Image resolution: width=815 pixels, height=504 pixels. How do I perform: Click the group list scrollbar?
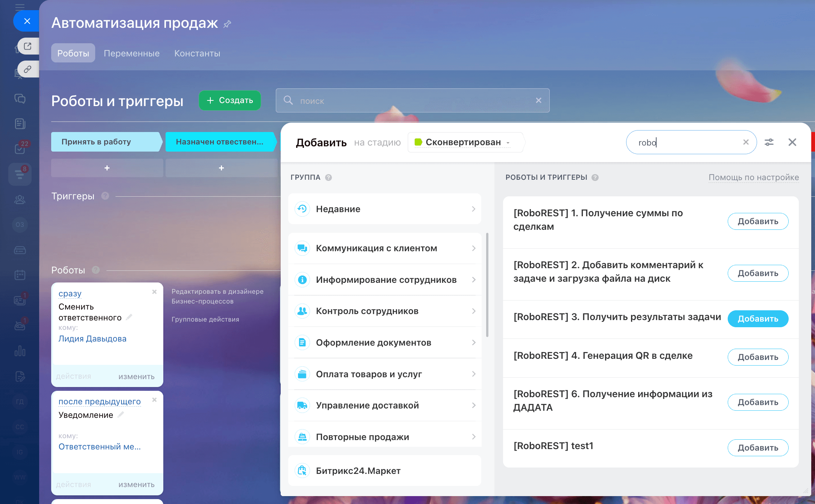coord(487,285)
